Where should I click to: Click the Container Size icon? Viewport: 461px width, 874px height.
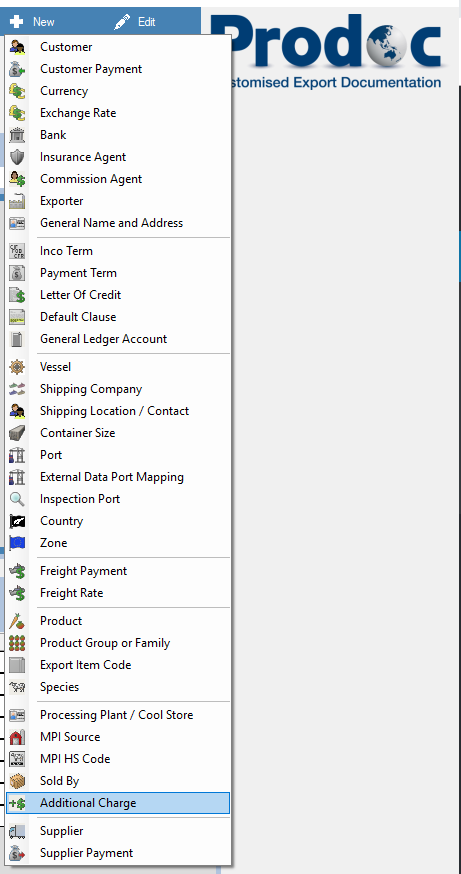[17, 433]
